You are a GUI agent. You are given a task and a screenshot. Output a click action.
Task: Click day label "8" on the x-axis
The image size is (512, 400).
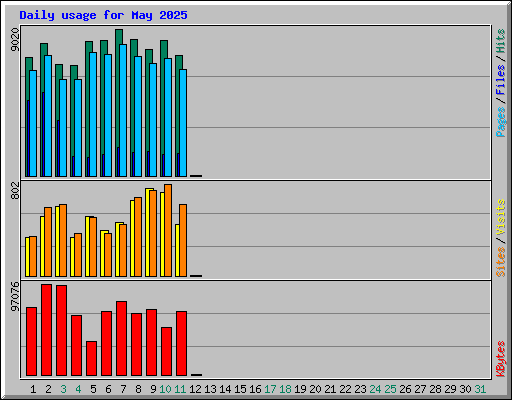(x=138, y=389)
